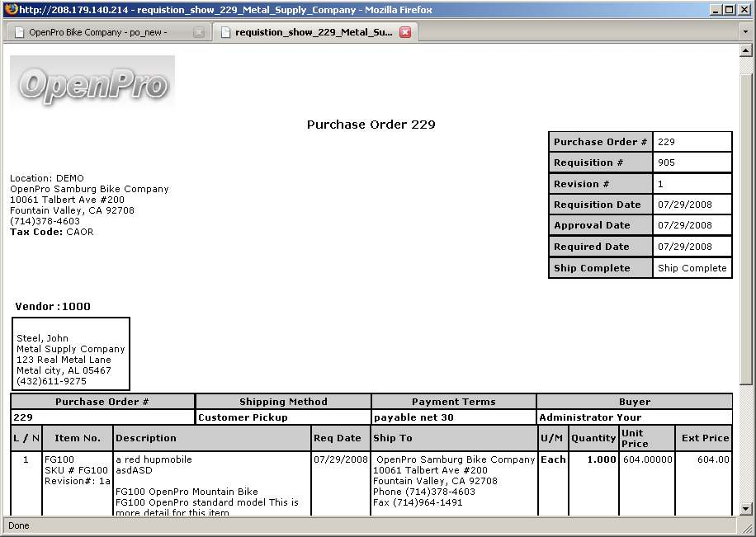Click the vertical scrollbar thumb
Image resolution: width=756 pixels, height=537 pixels.
click(x=746, y=214)
